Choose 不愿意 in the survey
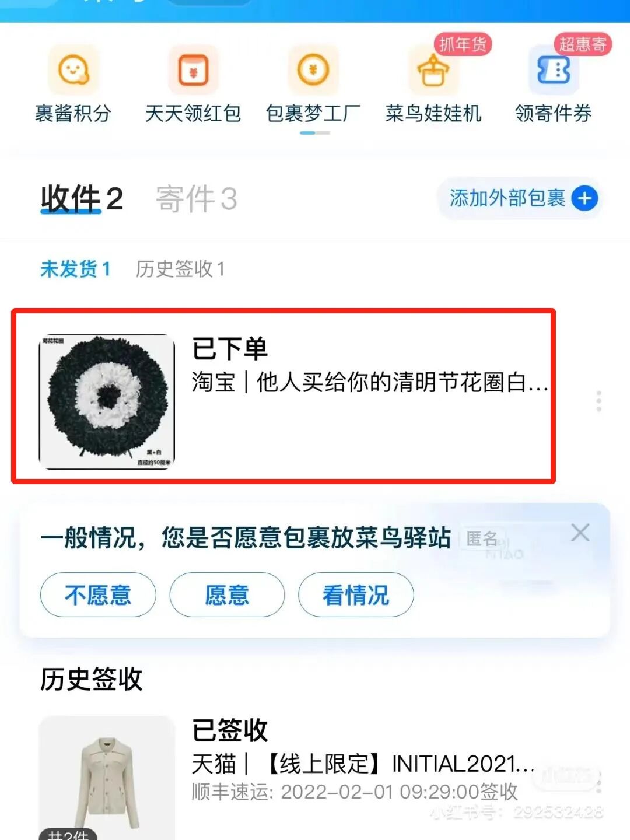 (x=98, y=595)
